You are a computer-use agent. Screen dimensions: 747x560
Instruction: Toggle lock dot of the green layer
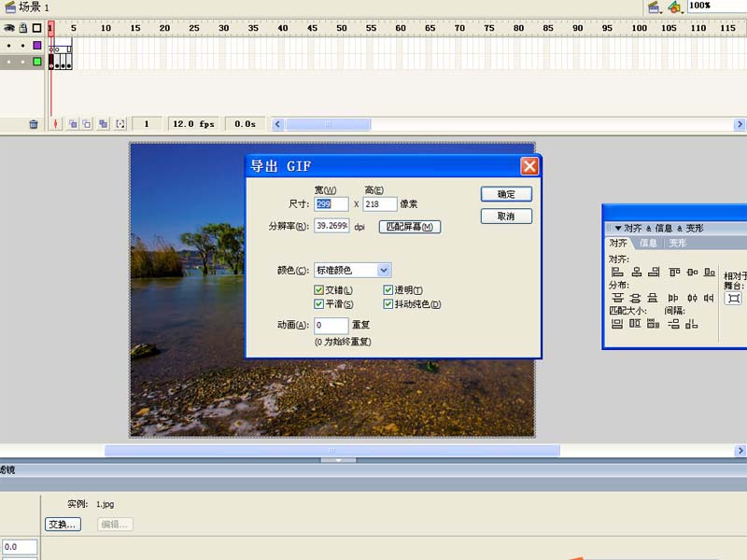(x=22, y=62)
